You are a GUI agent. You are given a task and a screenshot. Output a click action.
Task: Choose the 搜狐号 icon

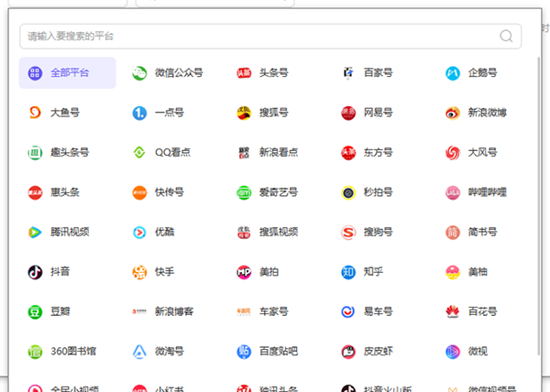[244, 113]
